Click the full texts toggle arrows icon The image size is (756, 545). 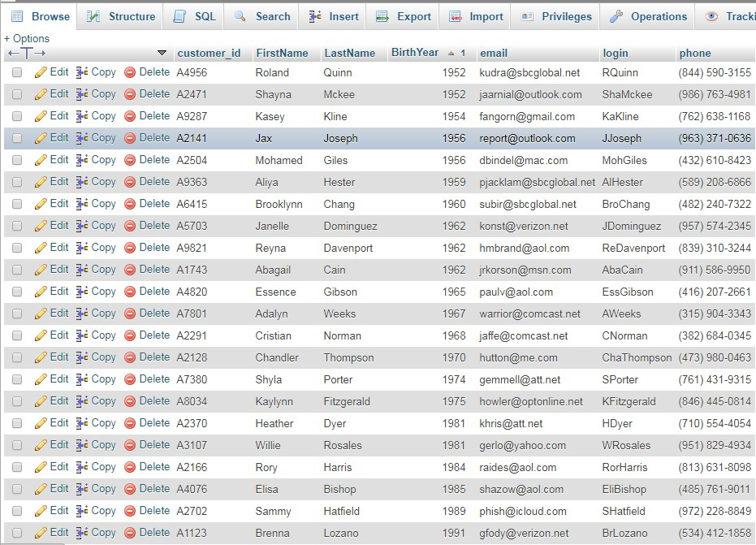[x=27, y=53]
